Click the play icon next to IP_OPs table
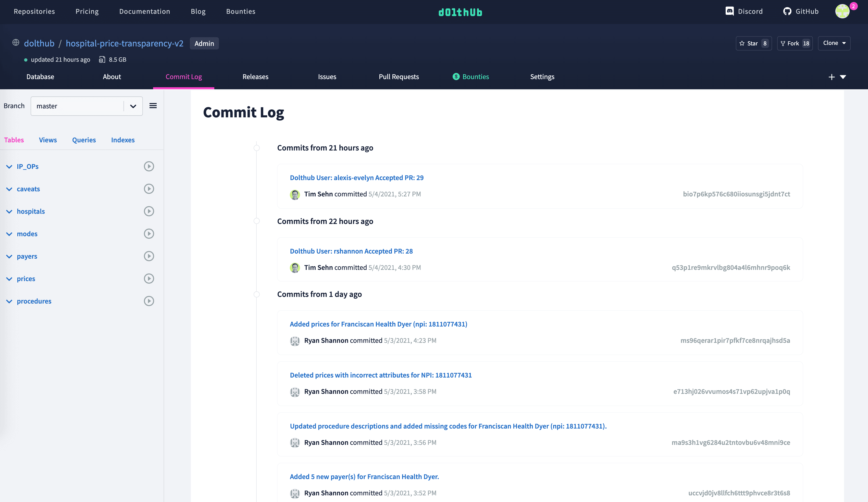The height and width of the screenshot is (502, 868). pyautogui.click(x=149, y=166)
